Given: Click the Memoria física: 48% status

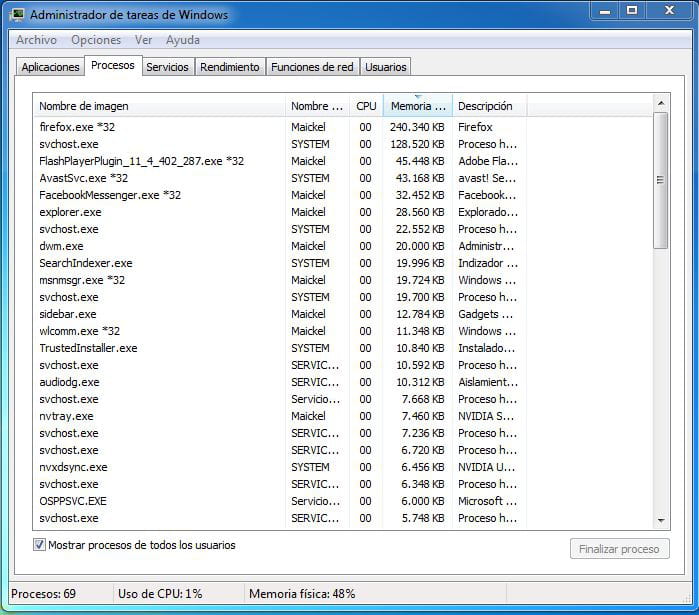Looking at the screenshot, I should [302, 594].
